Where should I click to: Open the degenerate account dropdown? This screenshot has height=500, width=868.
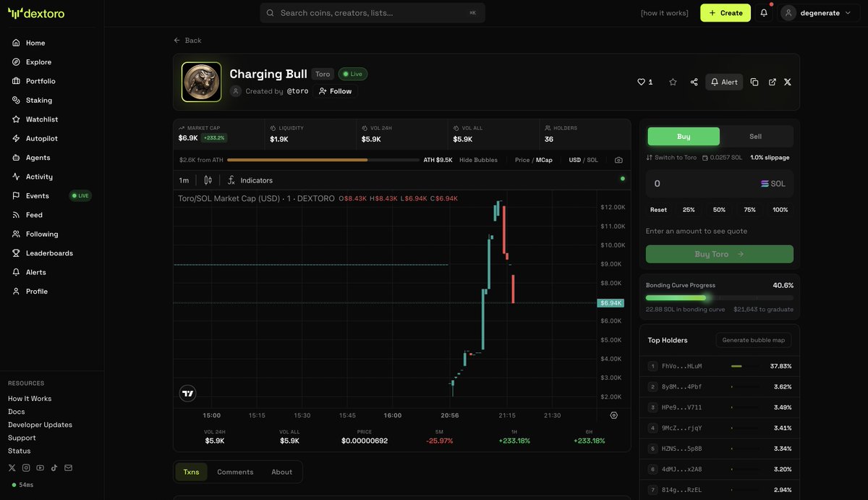point(820,13)
